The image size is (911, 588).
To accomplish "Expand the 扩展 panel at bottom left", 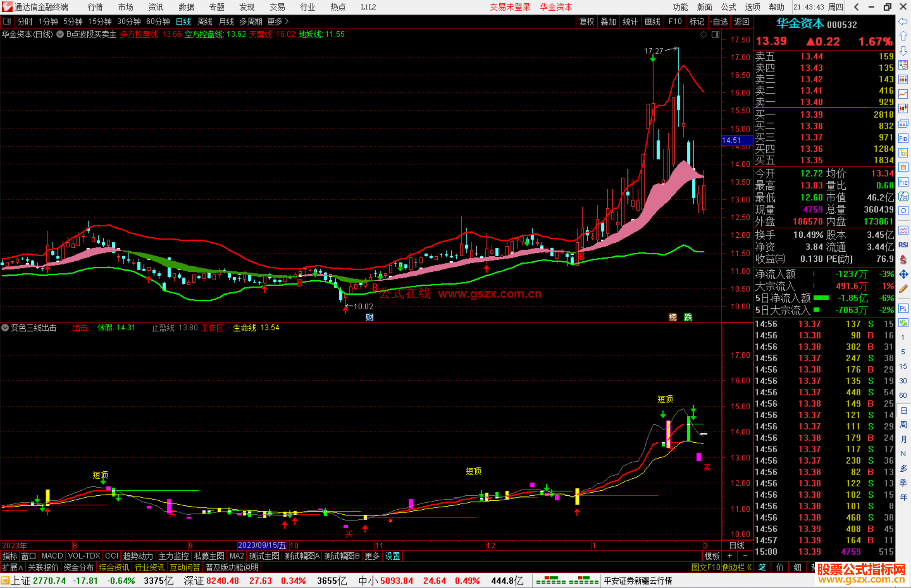I will coord(12,567).
